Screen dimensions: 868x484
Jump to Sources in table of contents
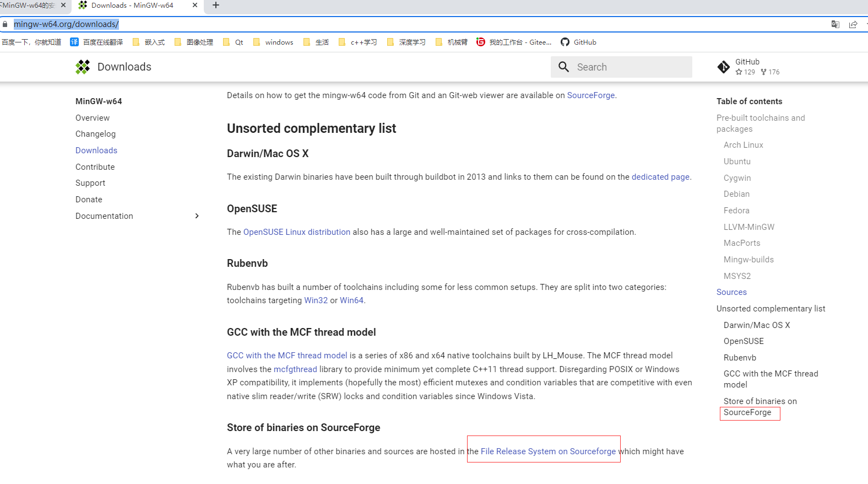(731, 292)
